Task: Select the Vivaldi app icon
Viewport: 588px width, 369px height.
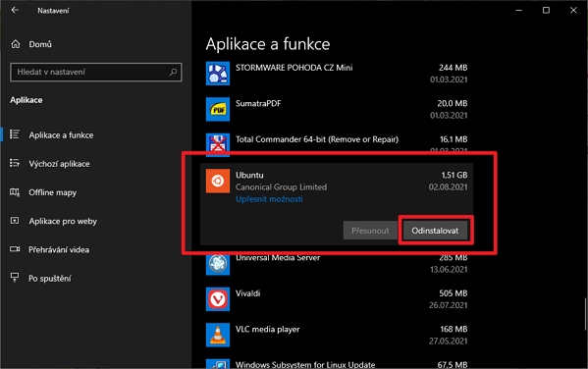Action: pos(218,299)
